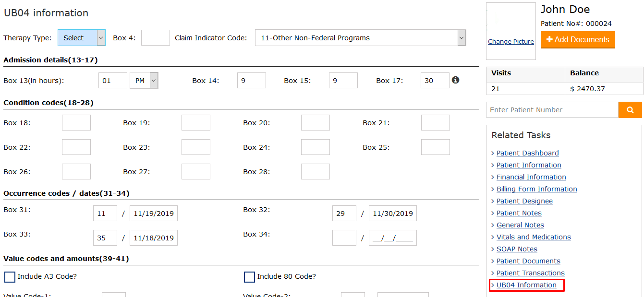
Task: Click the orange patient search magnifier button
Action: point(630,110)
